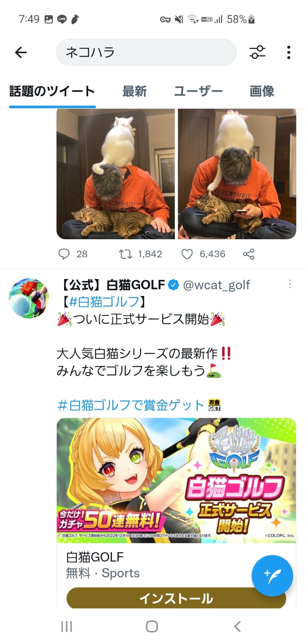Image resolution: width=305 pixels, height=644 pixels.
Task: Like the tweet with 6,436 likes
Action: coord(187,254)
